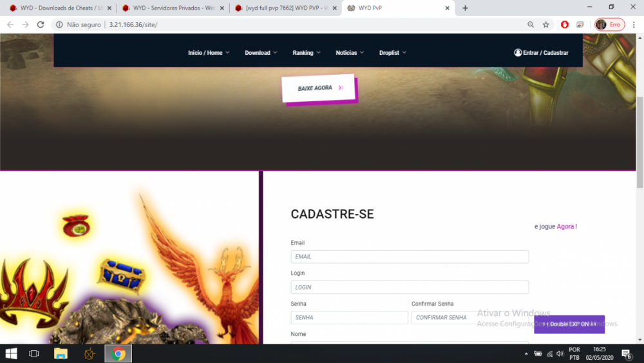The height and width of the screenshot is (363, 644).
Task: Show hidden system tray icons
Action: click(x=526, y=353)
